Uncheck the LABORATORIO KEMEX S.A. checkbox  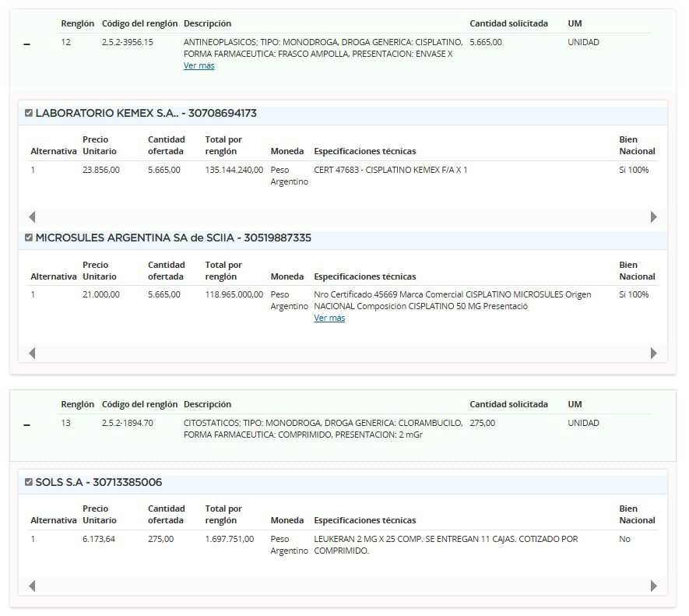(29, 113)
